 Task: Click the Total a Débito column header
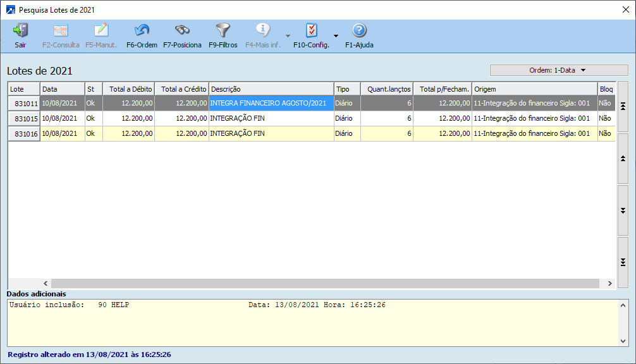point(129,89)
